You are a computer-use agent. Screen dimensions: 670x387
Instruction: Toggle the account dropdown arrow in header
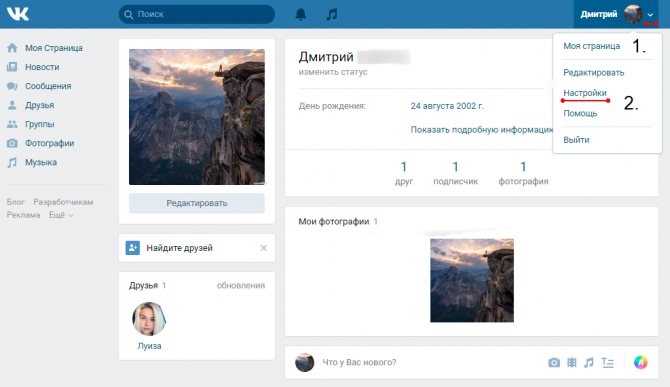coord(650,15)
